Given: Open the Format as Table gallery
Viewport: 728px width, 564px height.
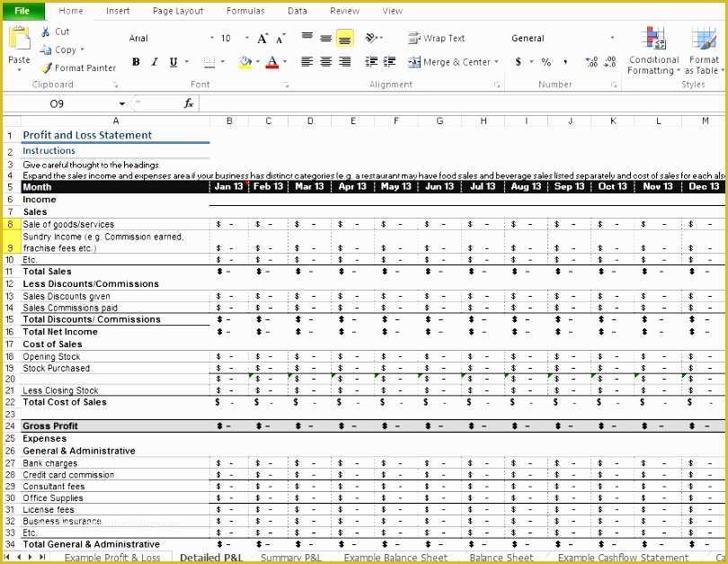Looking at the screenshot, I should coord(704,50).
